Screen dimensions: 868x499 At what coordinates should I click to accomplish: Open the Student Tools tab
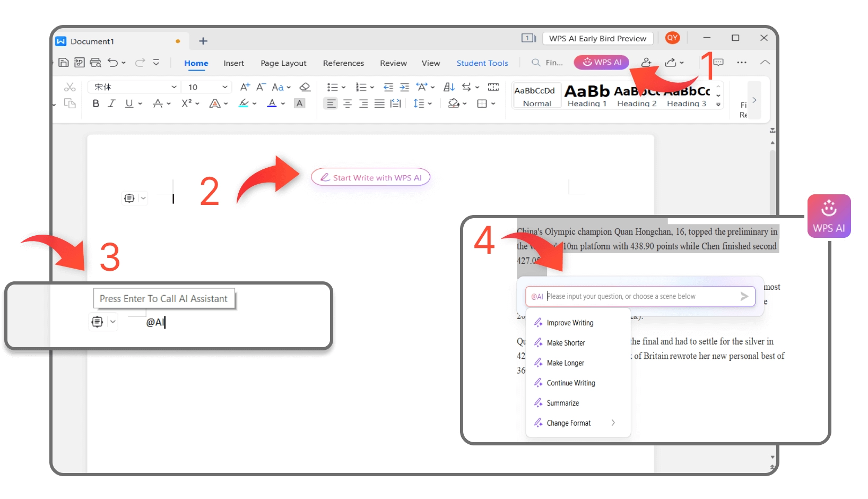482,63
